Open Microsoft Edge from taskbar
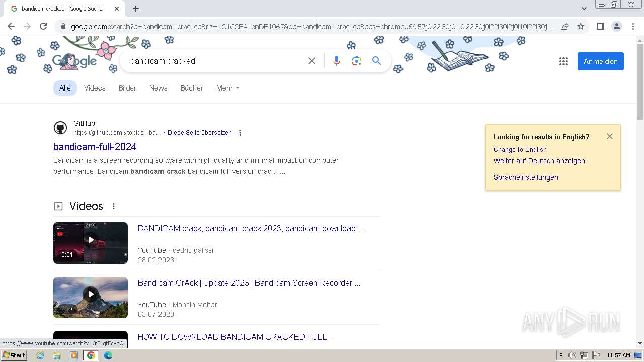This screenshot has height=362, width=644. (108, 355)
